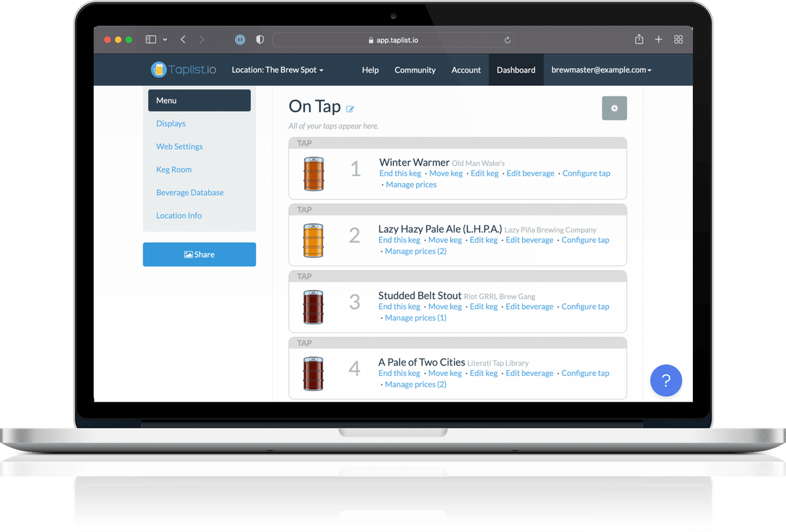The image size is (786, 532).
Task: Switch to the Dashboard nav item
Action: [515, 69]
